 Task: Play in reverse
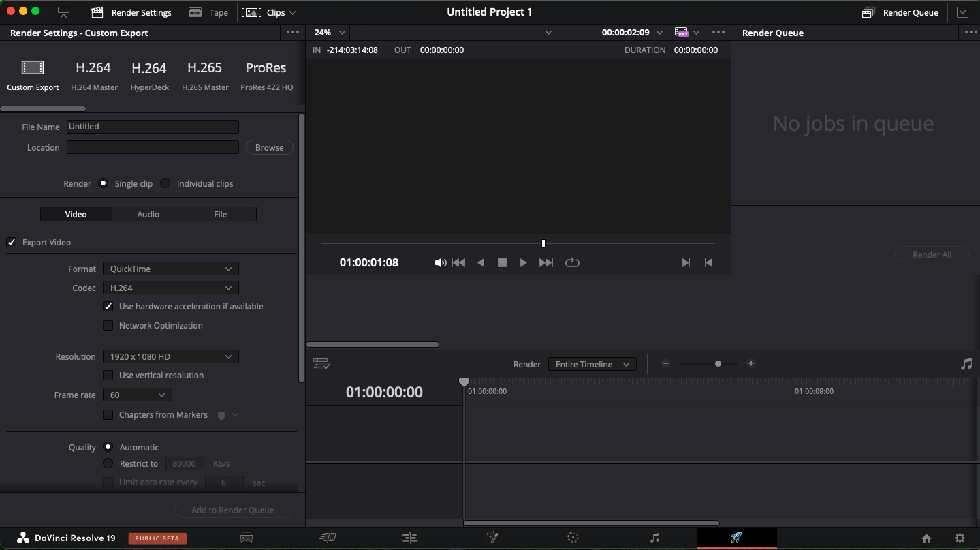pos(481,262)
